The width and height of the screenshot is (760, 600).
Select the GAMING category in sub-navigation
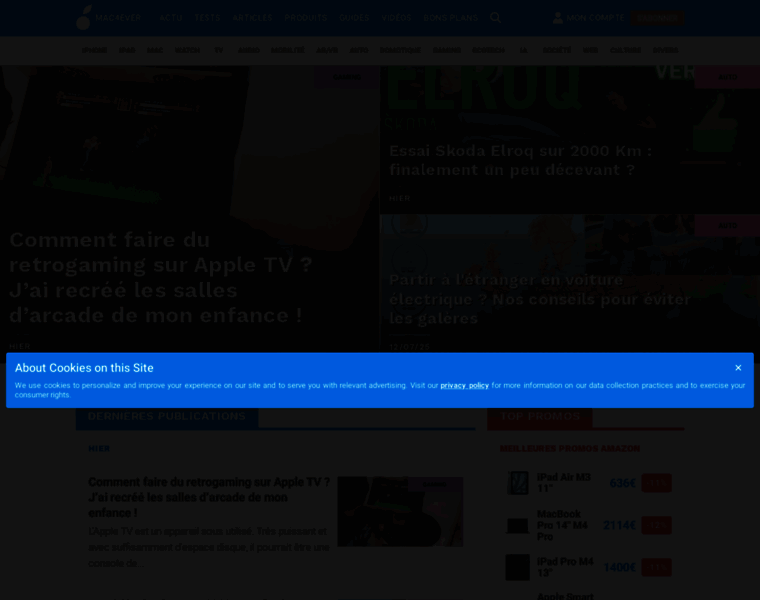[446, 50]
